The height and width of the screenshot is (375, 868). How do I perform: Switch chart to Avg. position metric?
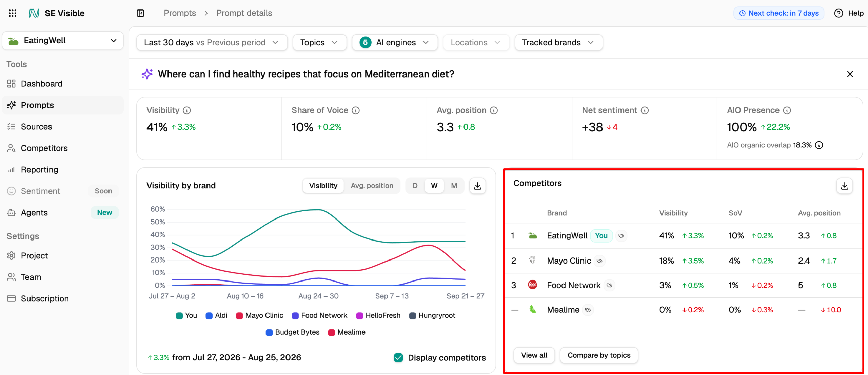tap(372, 186)
